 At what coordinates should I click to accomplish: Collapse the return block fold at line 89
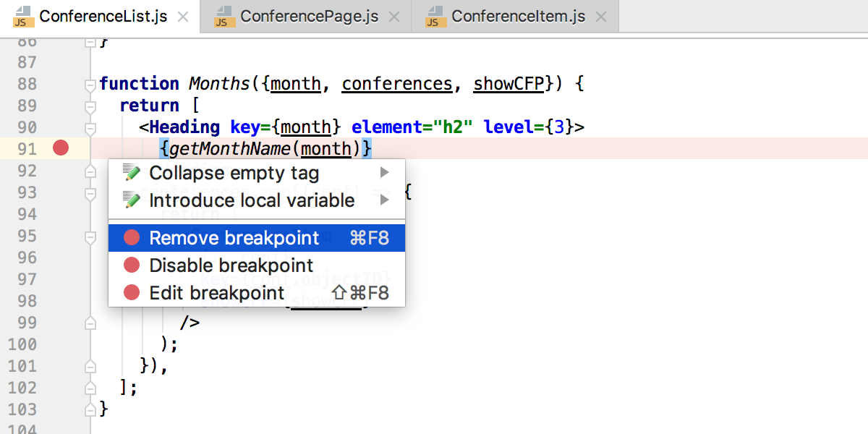click(x=90, y=106)
